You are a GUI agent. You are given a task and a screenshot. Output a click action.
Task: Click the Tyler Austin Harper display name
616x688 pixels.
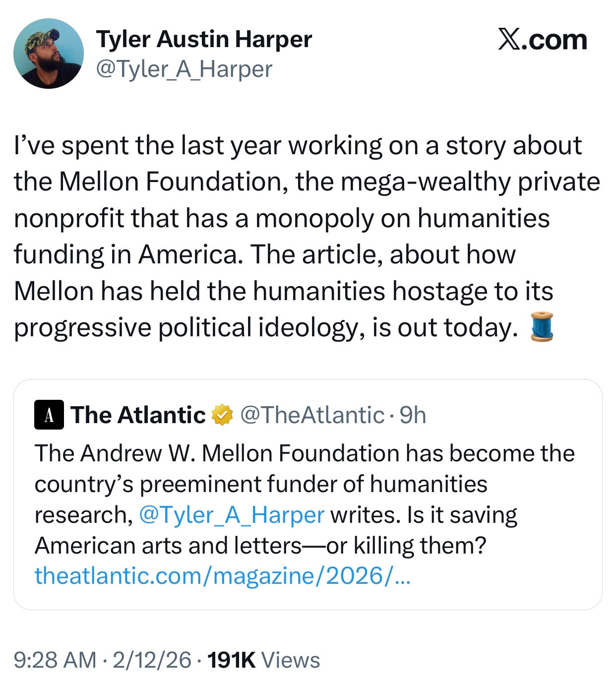204,39
